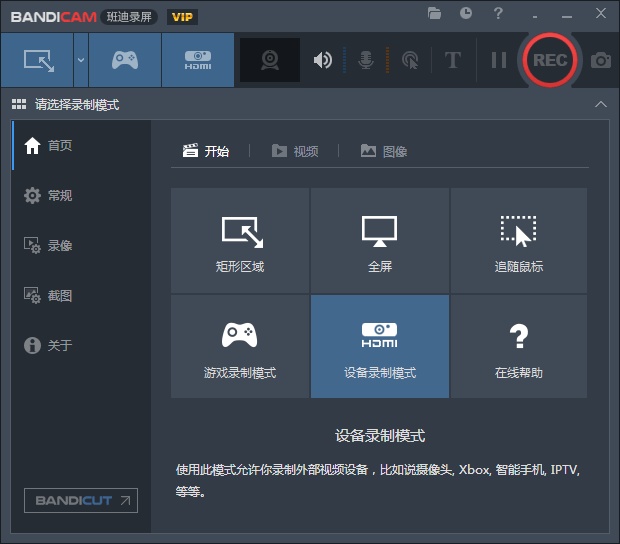Click the BANDICUT link button
Image resolution: width=620 pixels, height=544 pixels.
pyautogui.click(x=81, y=500)
